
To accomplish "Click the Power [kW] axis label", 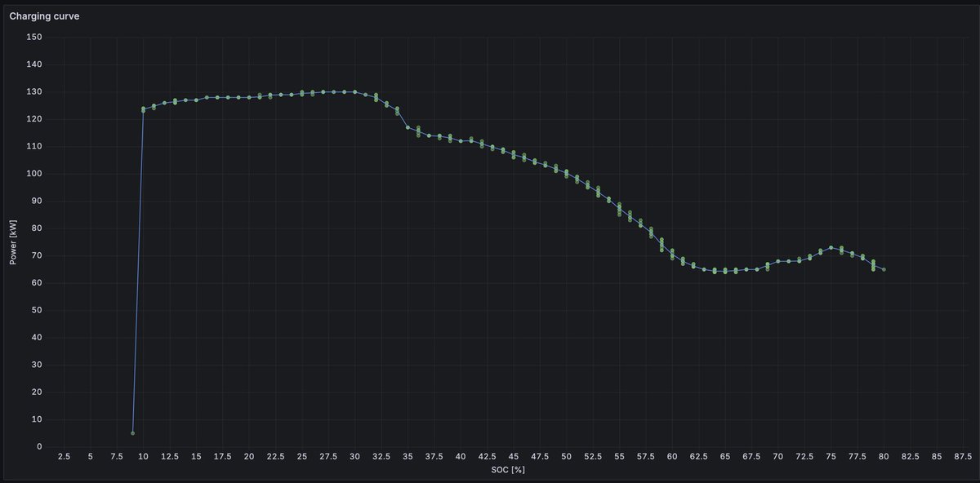I will point(13,241).
